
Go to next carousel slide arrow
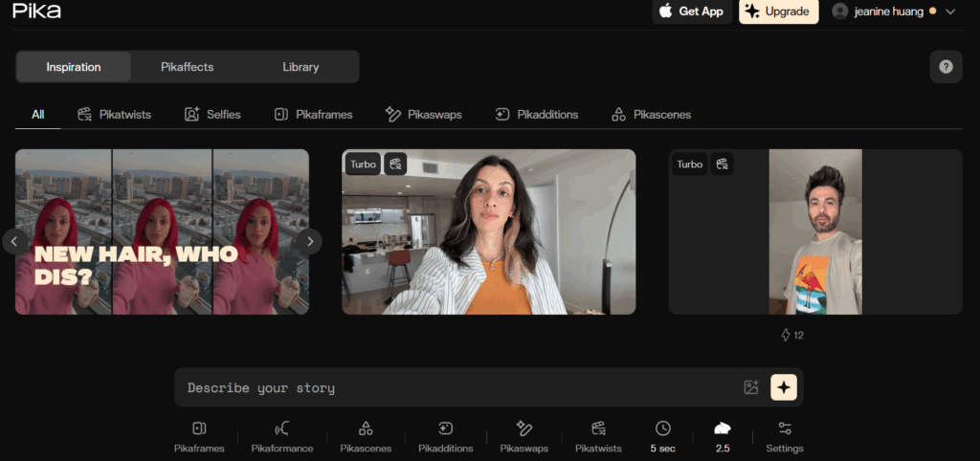[307, 241]
